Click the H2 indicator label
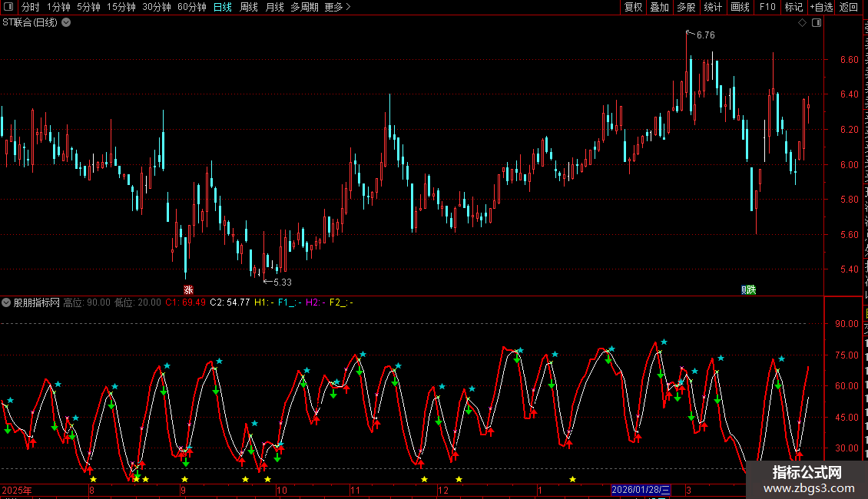 pos(316,302)
